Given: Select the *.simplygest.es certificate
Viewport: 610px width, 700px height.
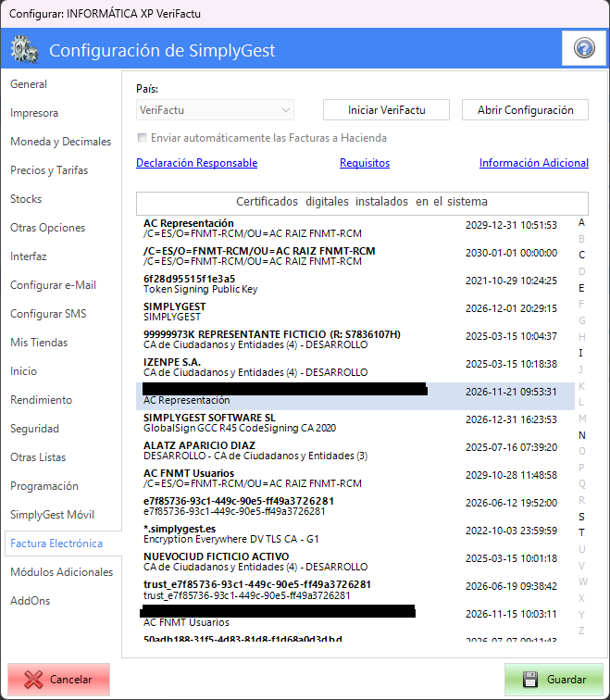Looking at the screenshot, I should pos(355,533).
